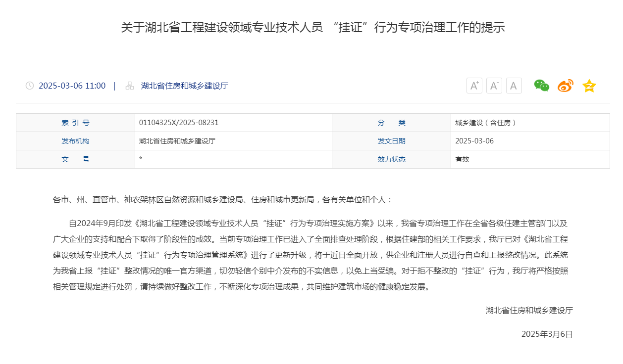The height and width of the screenshot is (364, 623).
Task: Click the 发布机构 label cell
Action: [x=75, y=141]
